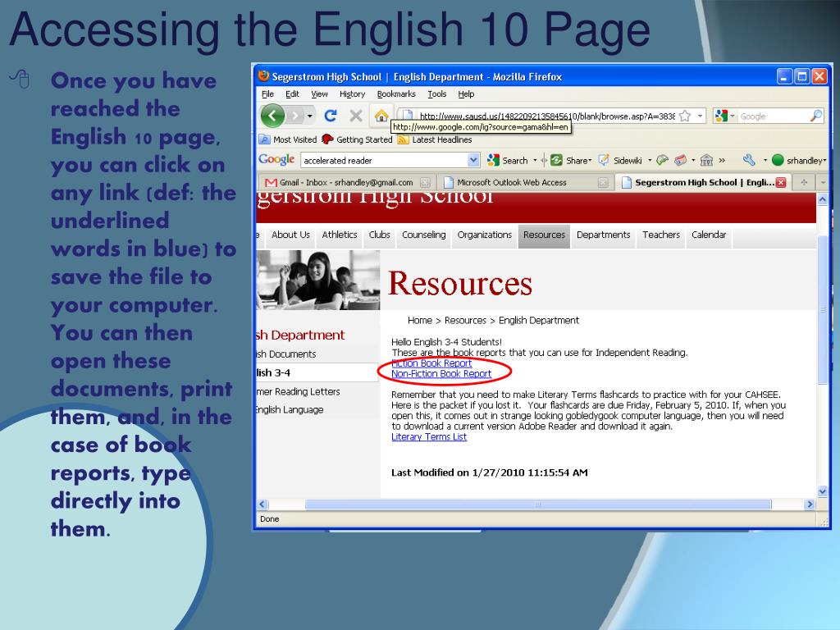Open the Bookmarks menu
The height and width of the screenshot is (630, 840).
(396, 94)
